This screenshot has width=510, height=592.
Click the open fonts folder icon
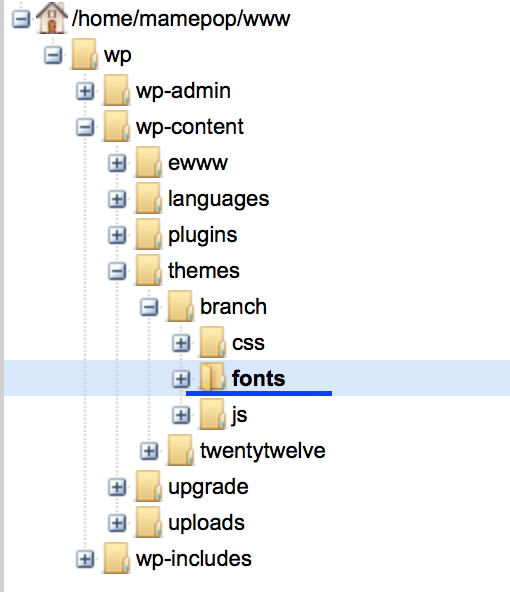click(213, 378)
